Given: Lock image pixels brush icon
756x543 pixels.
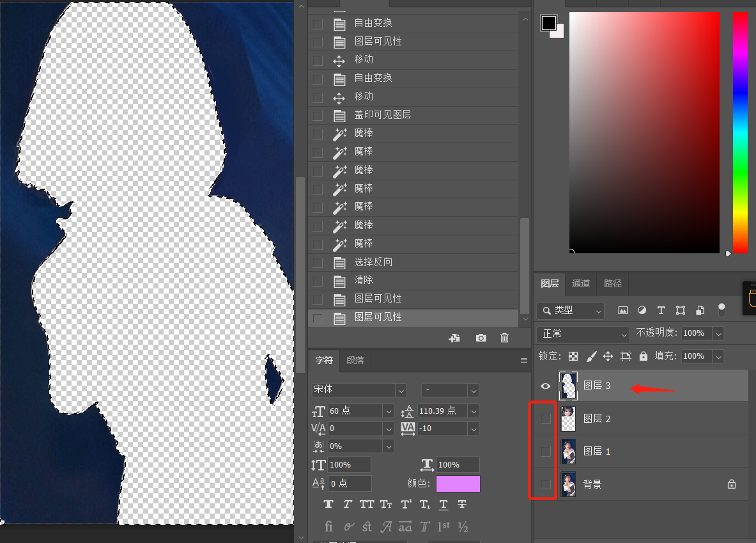Looking at the screenshot, I should 591,356.
